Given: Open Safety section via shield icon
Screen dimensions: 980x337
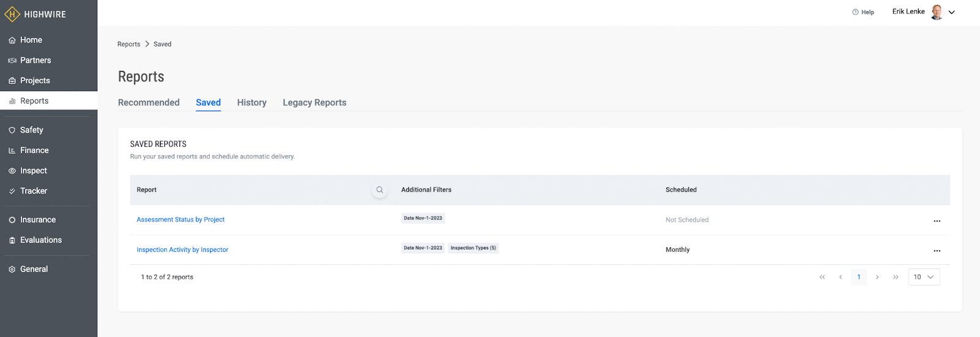Looking at the screenshot, I should point(12,130).
